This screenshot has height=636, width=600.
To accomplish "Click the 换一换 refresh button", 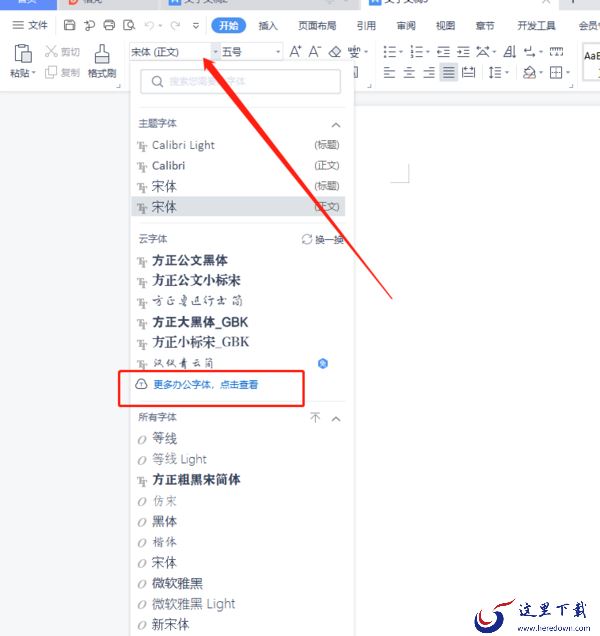I will point(322,239).
